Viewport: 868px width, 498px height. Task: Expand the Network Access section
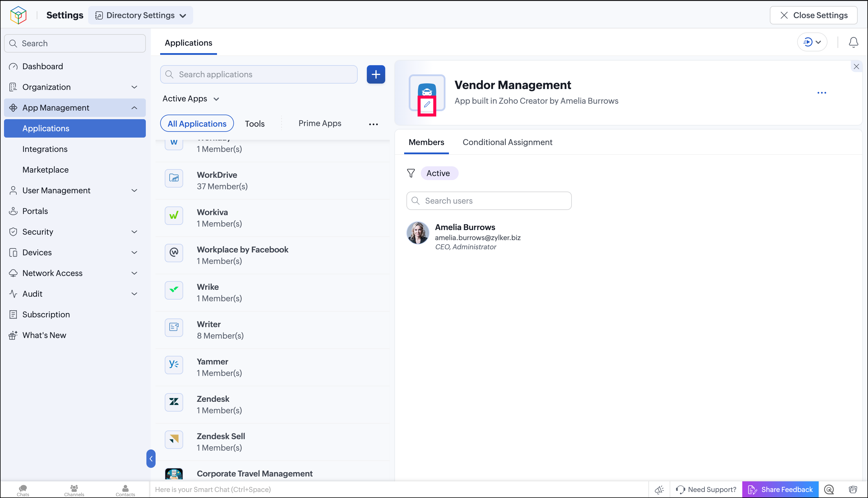(75, 273)
